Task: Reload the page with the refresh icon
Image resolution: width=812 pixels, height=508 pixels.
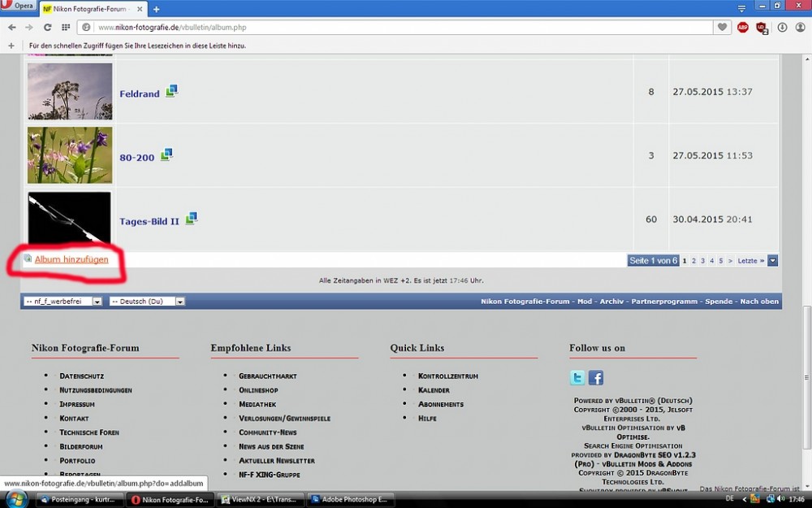Action: (47, 27)
